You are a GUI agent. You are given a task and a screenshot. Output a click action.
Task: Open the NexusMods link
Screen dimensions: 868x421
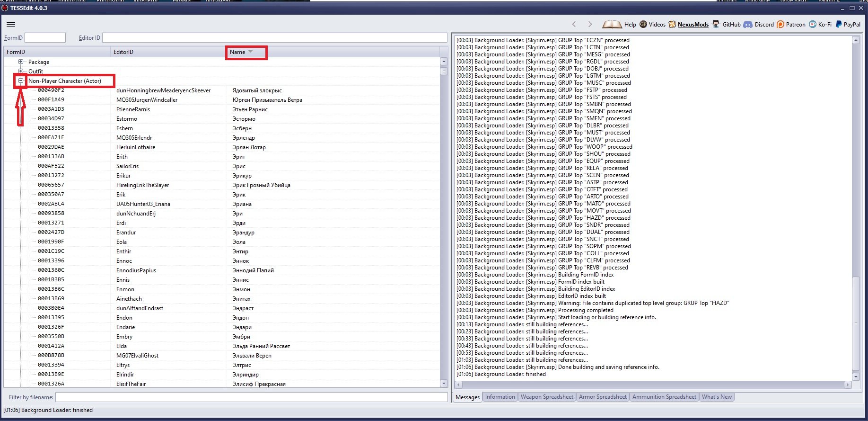[693, 25]
